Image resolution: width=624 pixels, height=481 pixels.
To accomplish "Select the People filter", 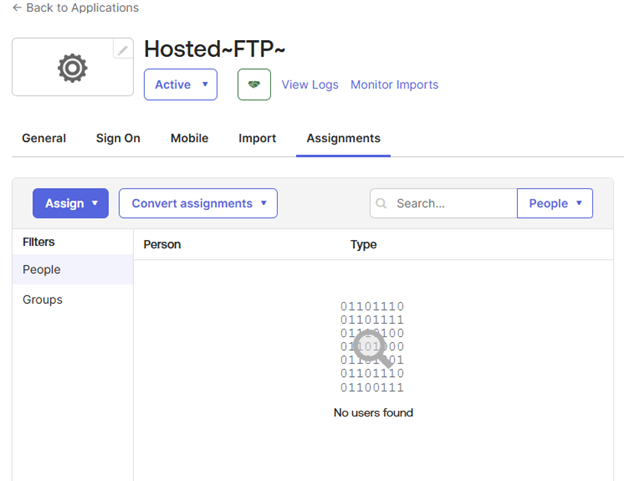I will [x=73, y=269].
